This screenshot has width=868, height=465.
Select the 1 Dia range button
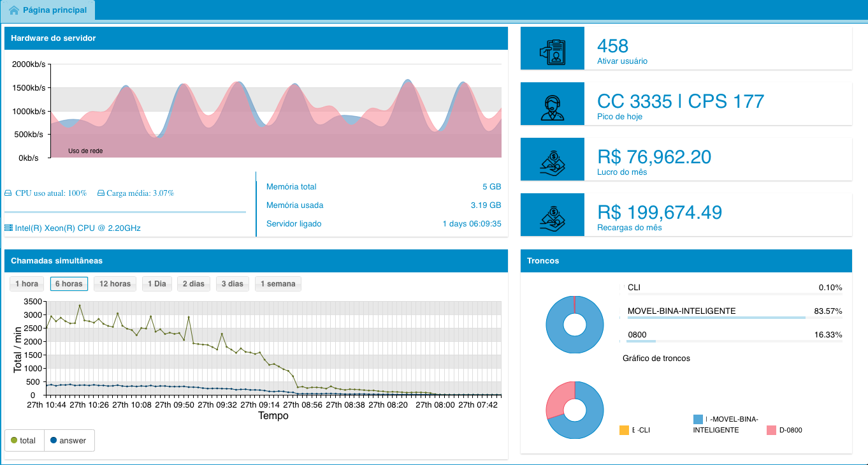[157, 284]
